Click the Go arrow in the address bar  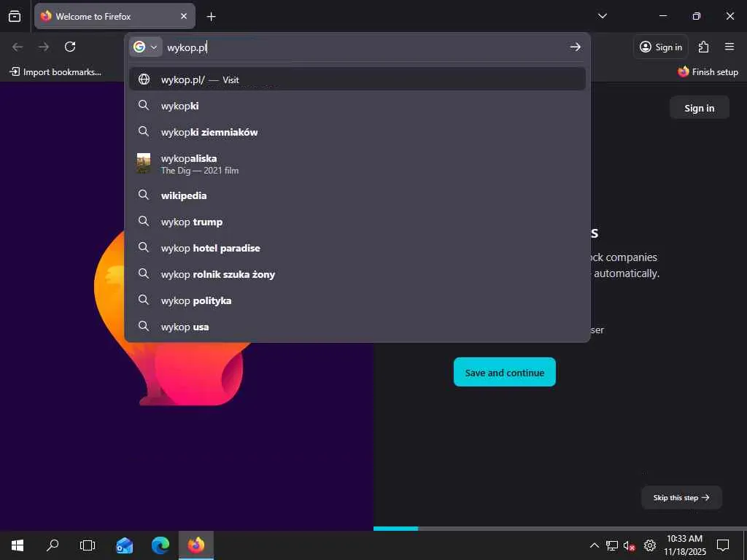click(x=576, y=47)
